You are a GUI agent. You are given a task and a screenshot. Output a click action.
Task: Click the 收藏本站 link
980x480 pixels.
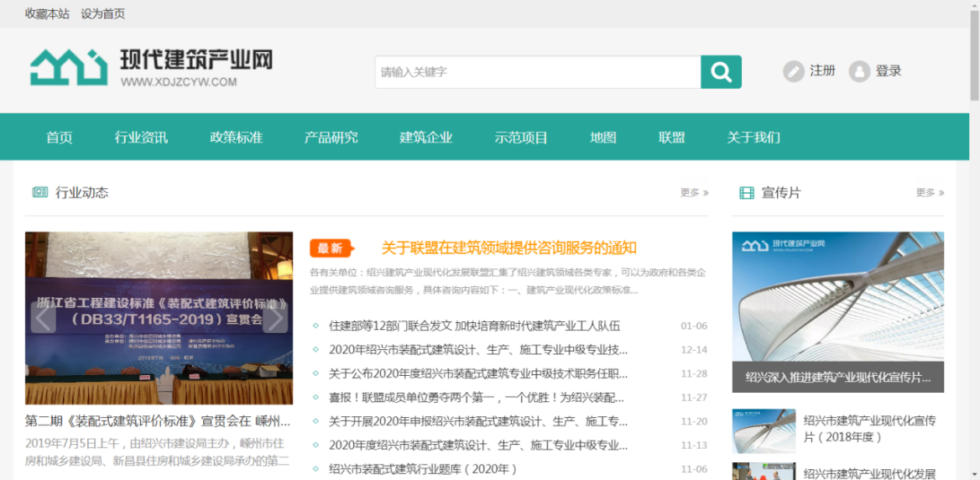48,13
